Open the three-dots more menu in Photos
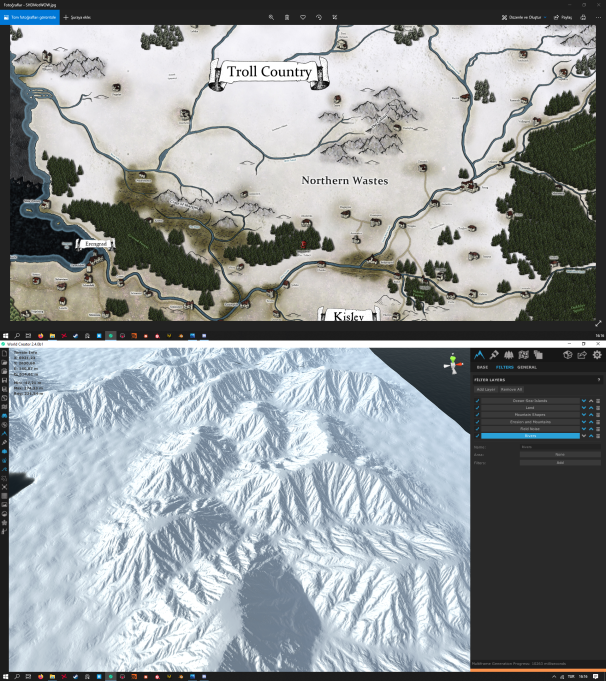Screen dimensions: 606x681 (598, 17)
